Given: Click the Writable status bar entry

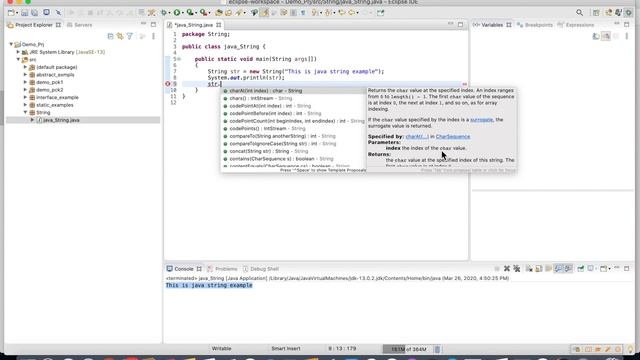Looking at the screenshot, I should [x=221, y=349].
